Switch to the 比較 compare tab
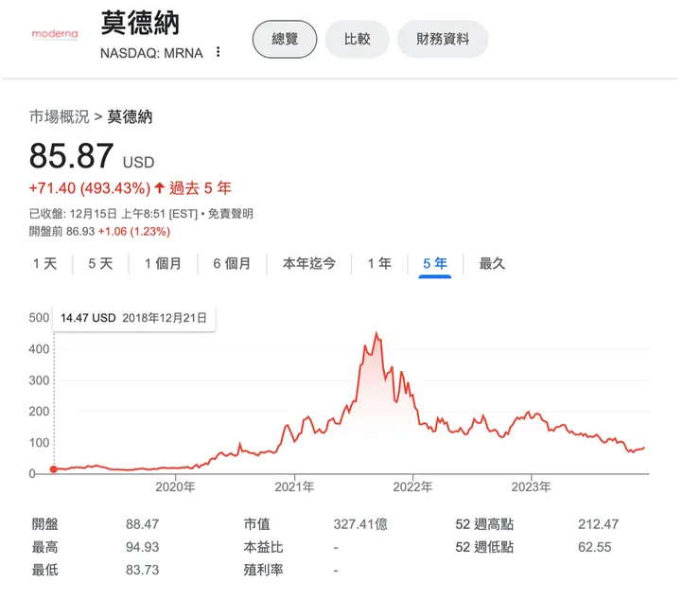Image resolution: width=700 pixels, height=600 pixels. pyautogui.click(x=358, y=39)
